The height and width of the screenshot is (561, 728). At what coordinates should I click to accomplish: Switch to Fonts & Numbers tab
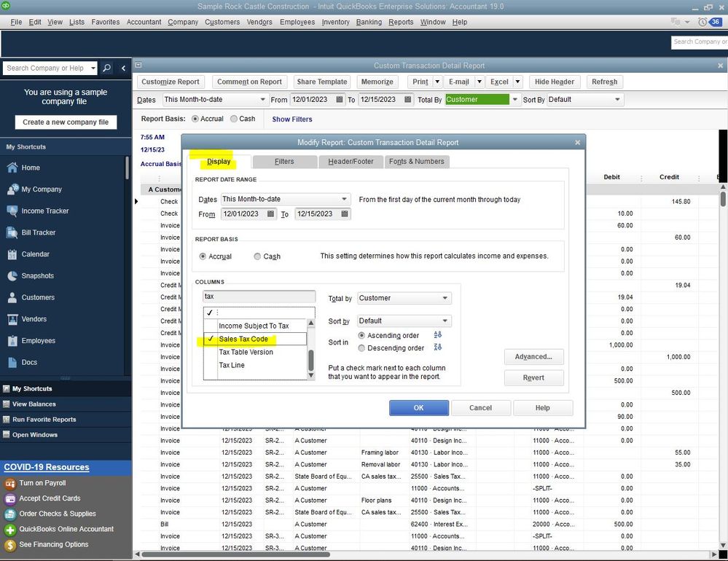[x=416, y=162]
